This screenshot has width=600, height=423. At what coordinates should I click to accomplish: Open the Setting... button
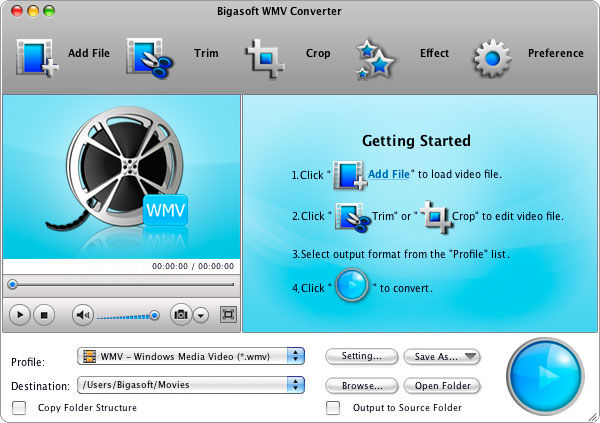coord(362,356)
